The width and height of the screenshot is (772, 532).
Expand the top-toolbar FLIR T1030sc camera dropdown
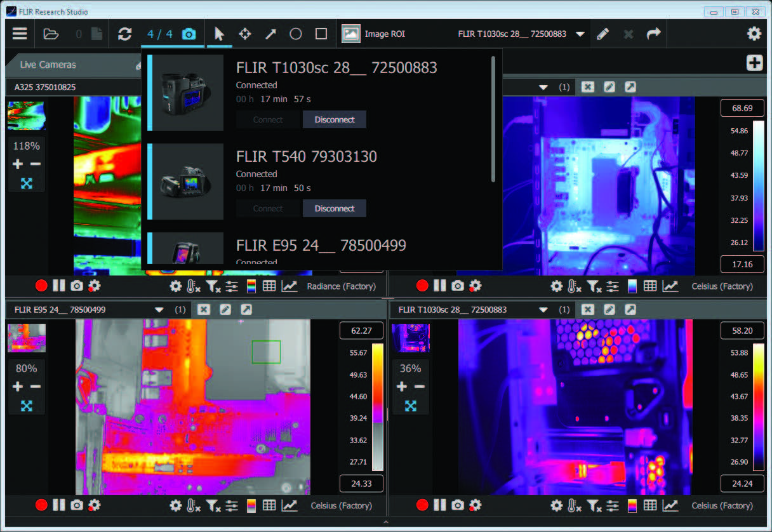coord(580,34)
